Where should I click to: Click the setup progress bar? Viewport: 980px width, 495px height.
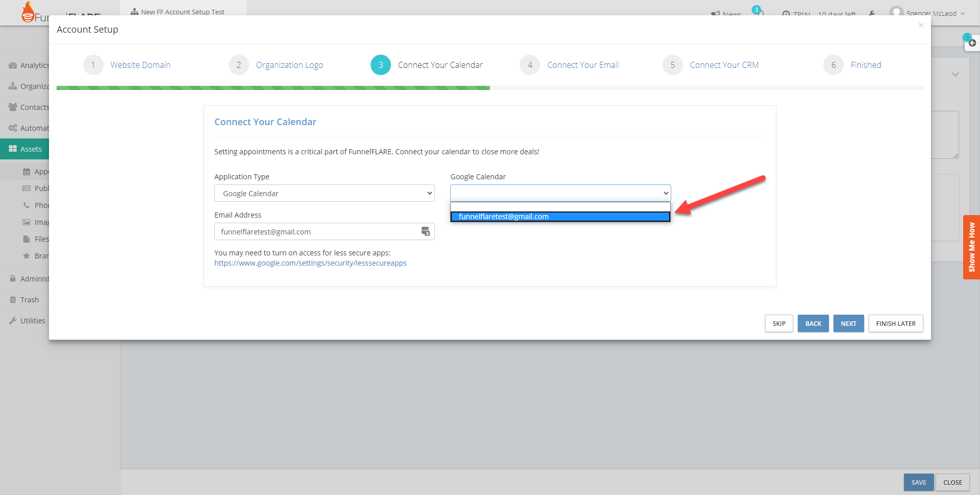click(x=490, y=88)
